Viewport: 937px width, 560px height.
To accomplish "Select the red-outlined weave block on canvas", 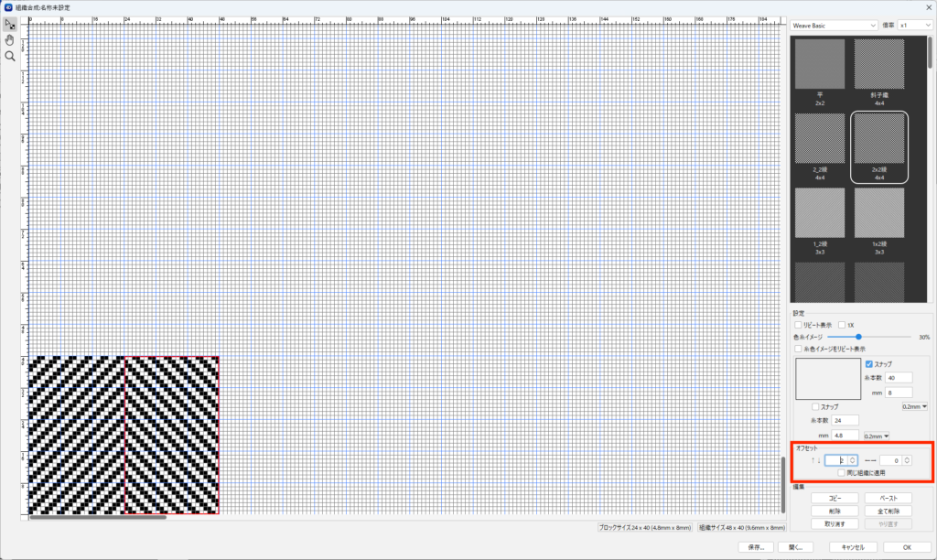I will tap(171, 435).
